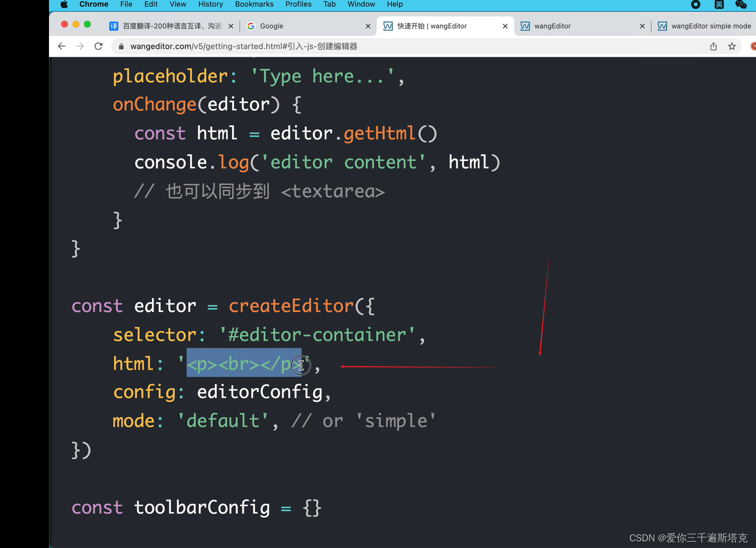Close the 快速开始 | wangEditor tab

(x=505, y=26)
